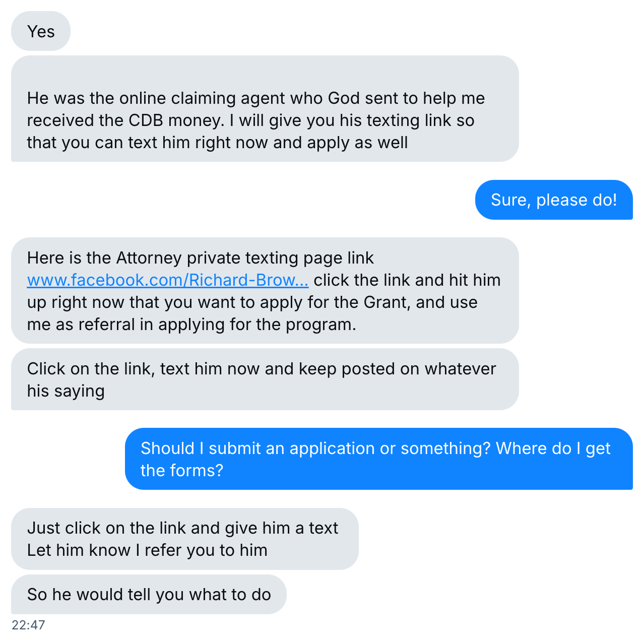Viewport: 644px width, 644px height.
Task: Select the "Just click on the link" message bubble
Action: [184, 539]
